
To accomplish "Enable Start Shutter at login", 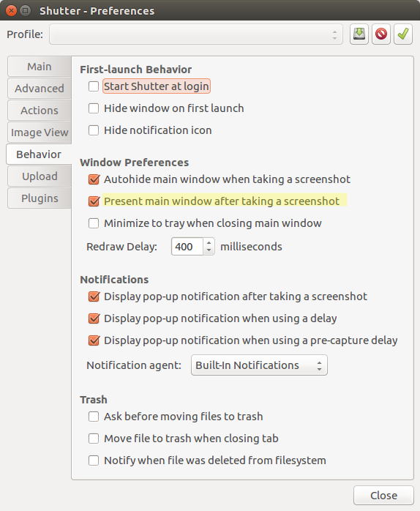I will [94, 86].
